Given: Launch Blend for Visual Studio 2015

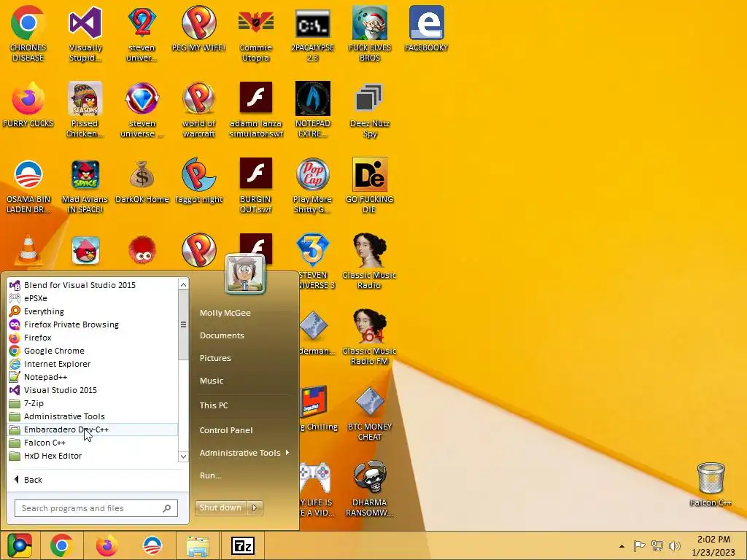Looking at the screenshot, I should (x=93, y=285).
